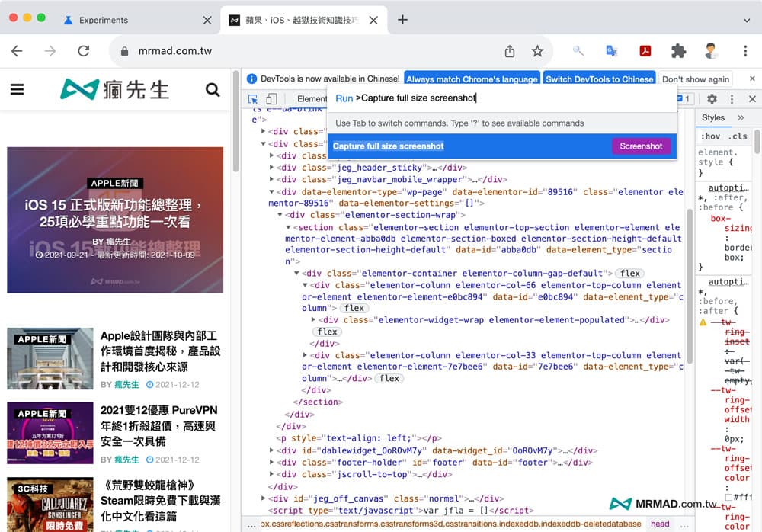Screen dimensions: 762x532
Task: Expand the jeg_off_canvas div node
Action: point(263,498)
